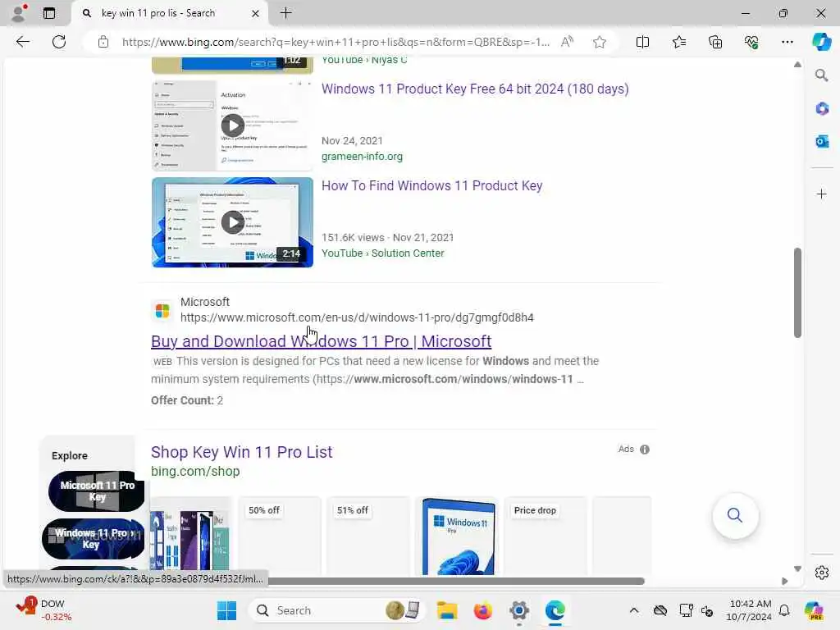This screenshot has width=840, height=630.
Task: Open a new tab with plus button
Action: (x=286, y=13)
